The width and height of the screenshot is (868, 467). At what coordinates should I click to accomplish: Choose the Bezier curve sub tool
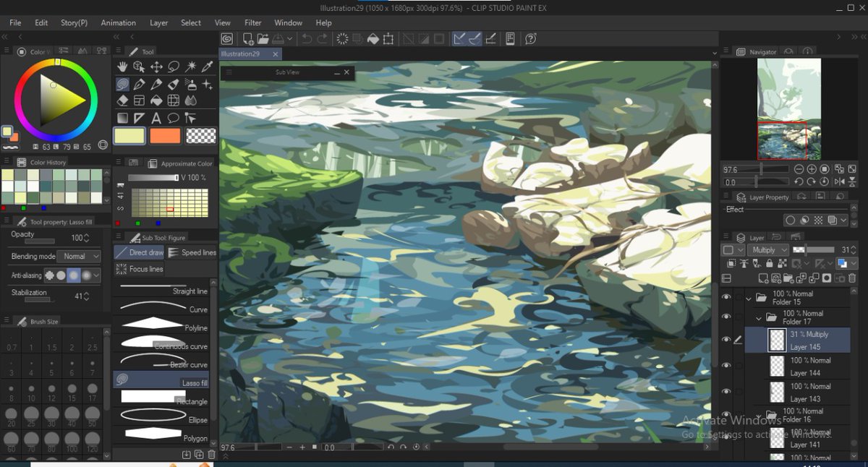tap(161, 361)
